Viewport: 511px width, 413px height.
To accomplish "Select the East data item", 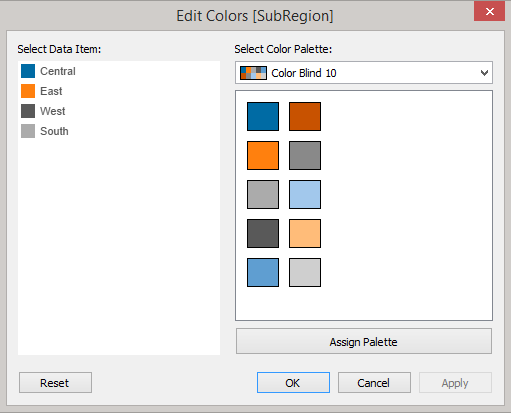I will pyautogui.click(x=42, y=91).
